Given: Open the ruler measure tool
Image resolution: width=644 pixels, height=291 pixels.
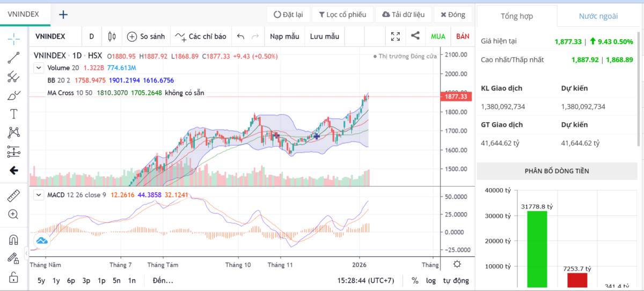Looking at the screenshot, I should pyautogui.click(x=13, y=196).
